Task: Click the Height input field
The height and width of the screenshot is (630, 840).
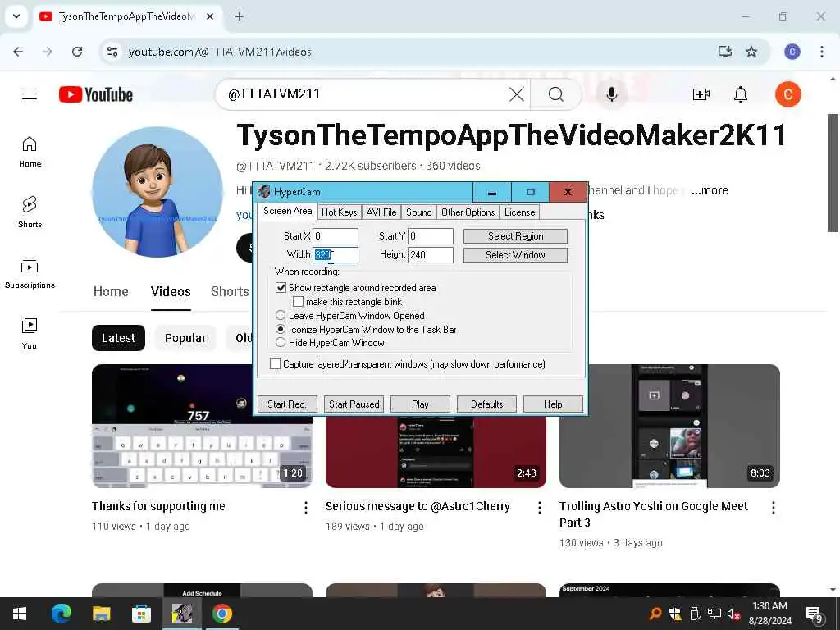Action: [x=431, y=255]
